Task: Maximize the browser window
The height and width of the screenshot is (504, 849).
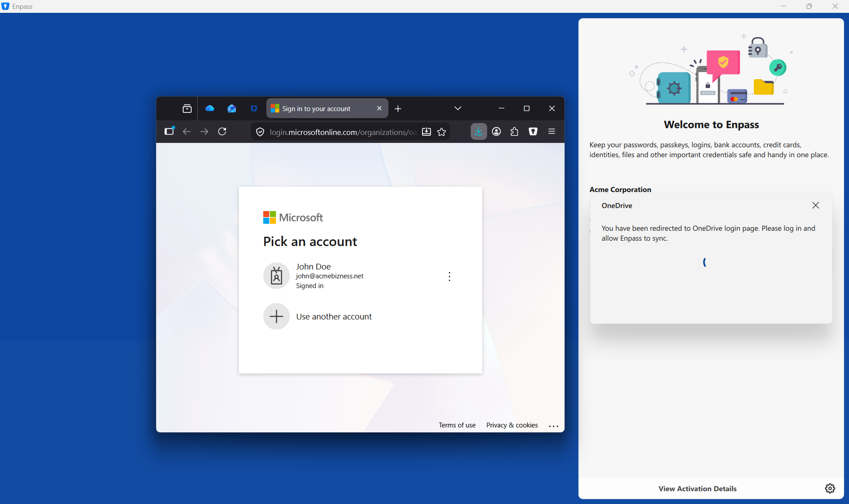Action: pyautogui.click(x=526, y=108)
